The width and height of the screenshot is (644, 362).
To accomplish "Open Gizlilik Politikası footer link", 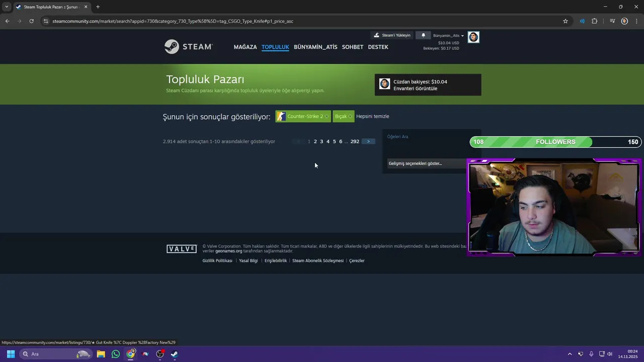I will pyautogui.click(x=217, y=260).
